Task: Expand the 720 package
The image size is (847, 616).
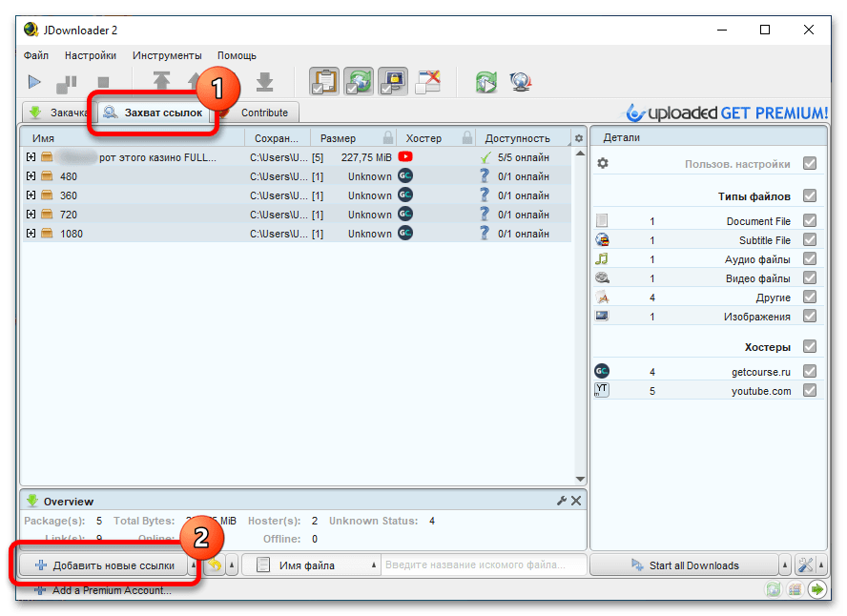Action: (x=31, y=214)
